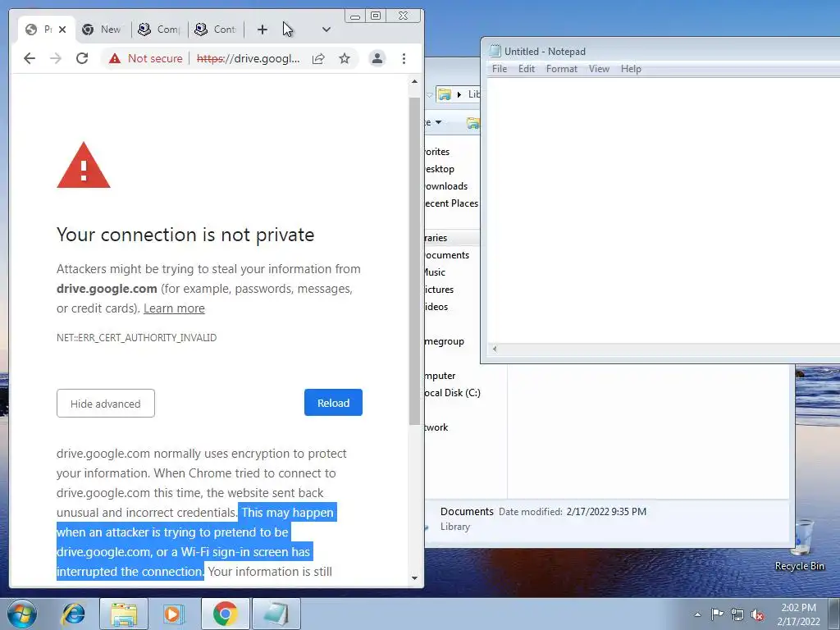Open Chrome three-dot menu

404,58
